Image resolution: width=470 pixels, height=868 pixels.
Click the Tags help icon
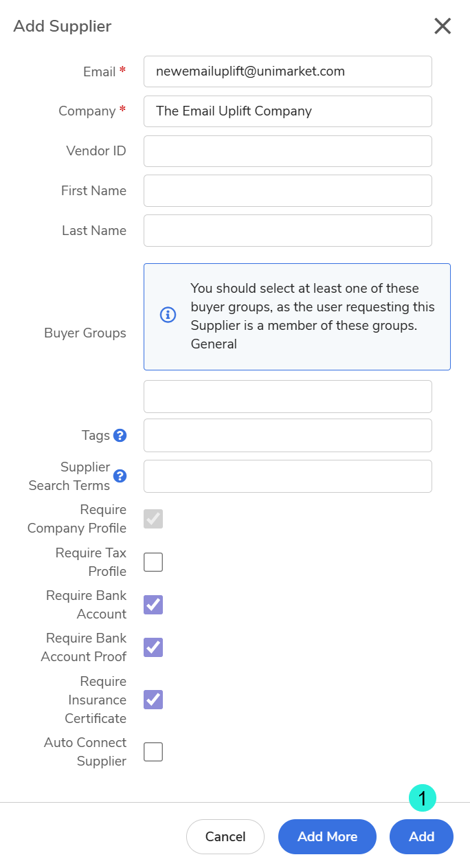(x=120, y=435)
